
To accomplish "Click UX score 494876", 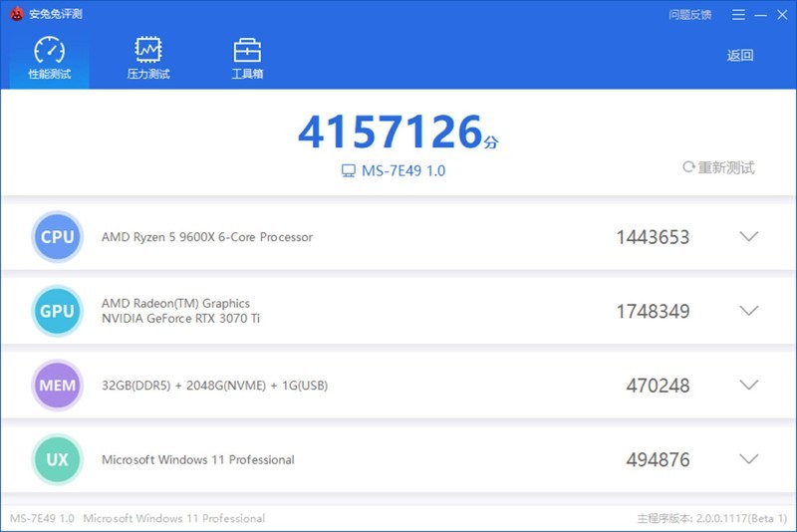I will pyautogui.click(x=658, y=460).
